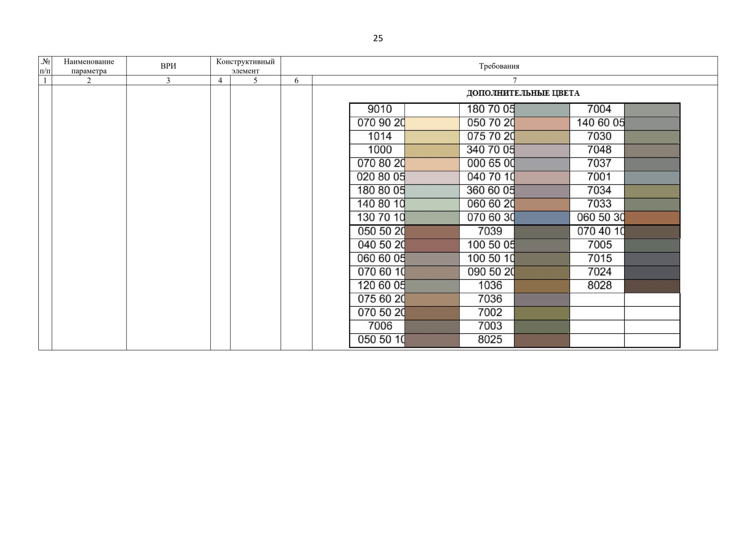
Task: Pick the reddish swatch beside 040 50 20
Action: pyautogui.click(x=432, y=245)
